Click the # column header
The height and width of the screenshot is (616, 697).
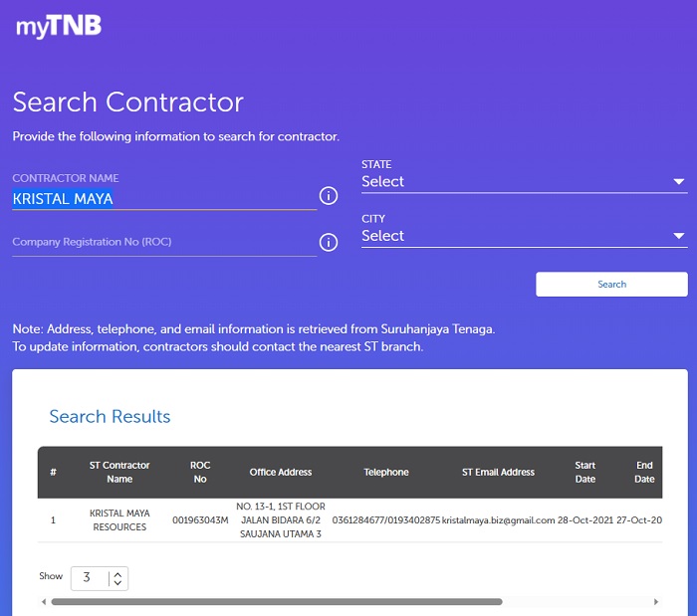[53, 472]
